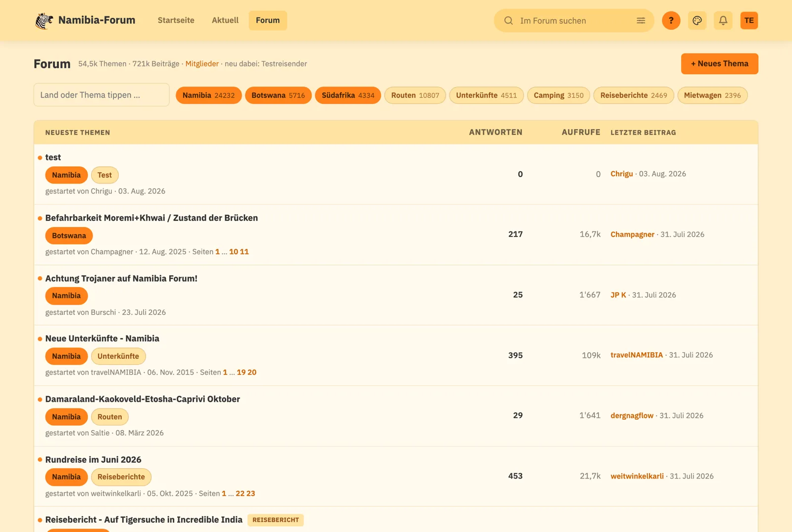
Task: Focus the Land oder Thema filter field
Action: 101,95
